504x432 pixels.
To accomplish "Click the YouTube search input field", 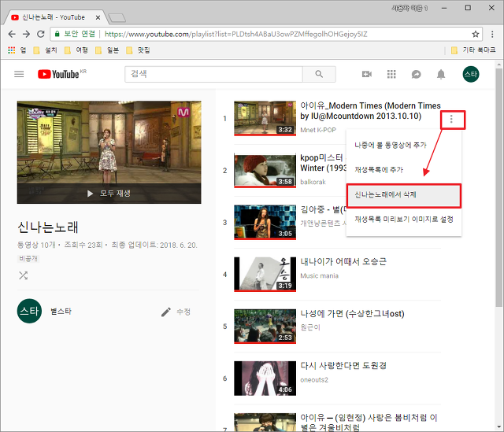I will click(x=213, y=74).
